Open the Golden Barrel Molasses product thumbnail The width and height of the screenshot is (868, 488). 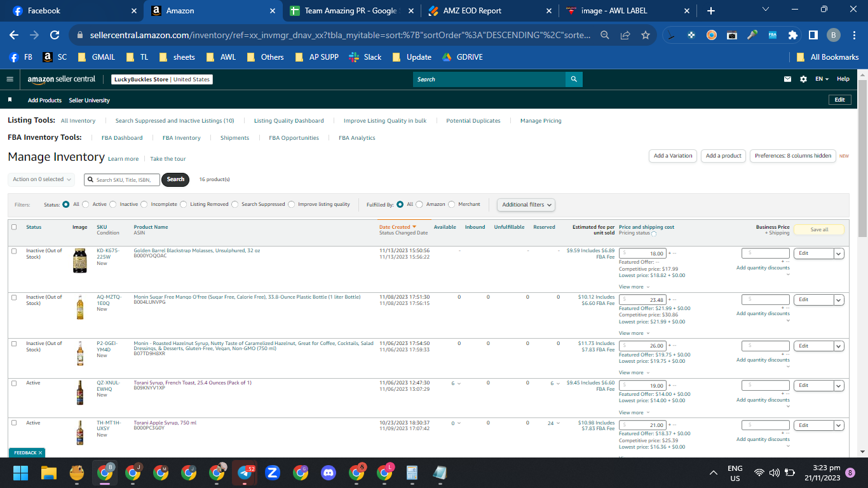pyautogui.click(x=79, y=261)
